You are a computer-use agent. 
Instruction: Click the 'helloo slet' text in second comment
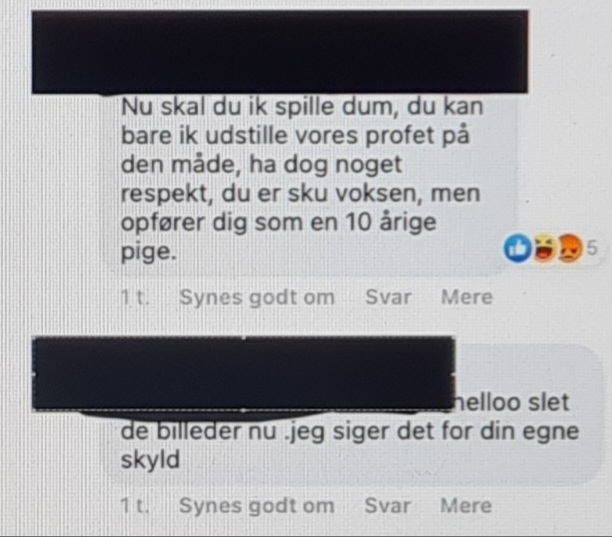pos(512,402)
